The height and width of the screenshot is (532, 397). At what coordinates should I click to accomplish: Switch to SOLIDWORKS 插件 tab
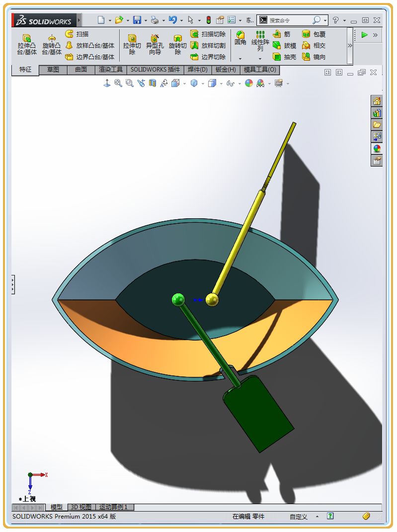[x=156, y=70]
